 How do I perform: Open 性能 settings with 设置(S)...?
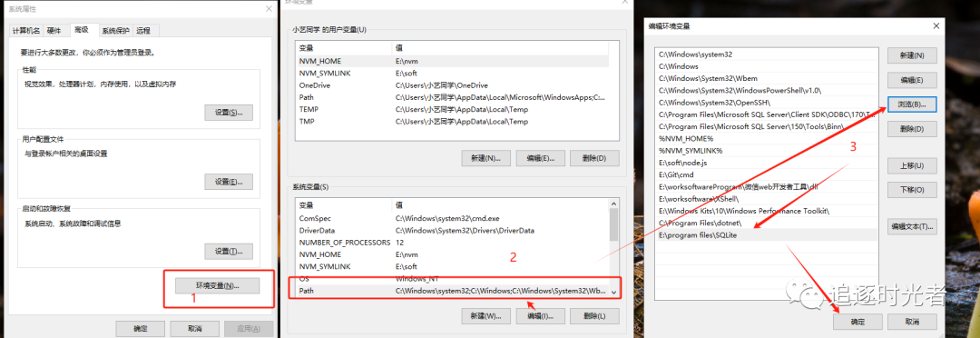click(229, 113)
